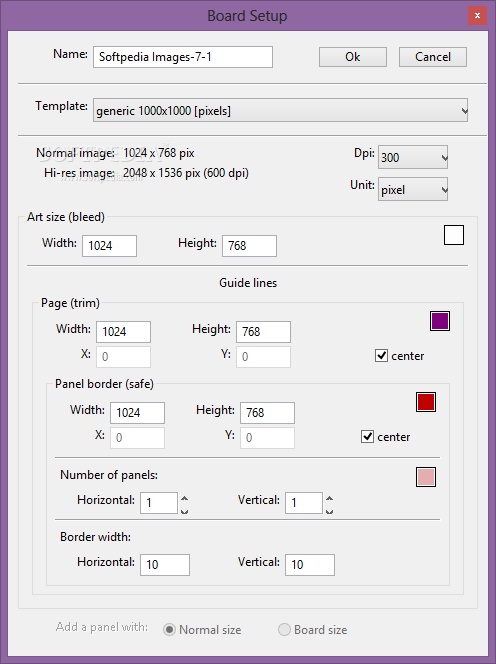
Task: Click the Panel border Y field
Action: pyautogui.click(x=267, y=437)
